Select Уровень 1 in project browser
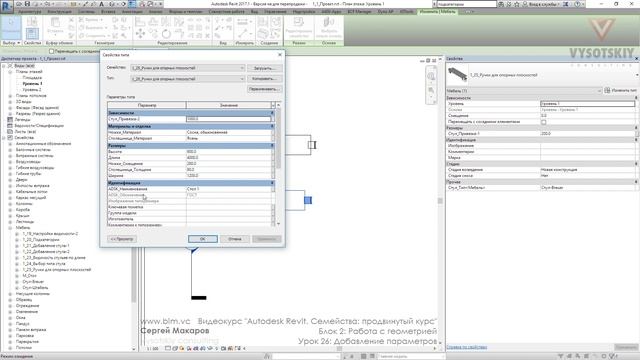 point(32,84)
